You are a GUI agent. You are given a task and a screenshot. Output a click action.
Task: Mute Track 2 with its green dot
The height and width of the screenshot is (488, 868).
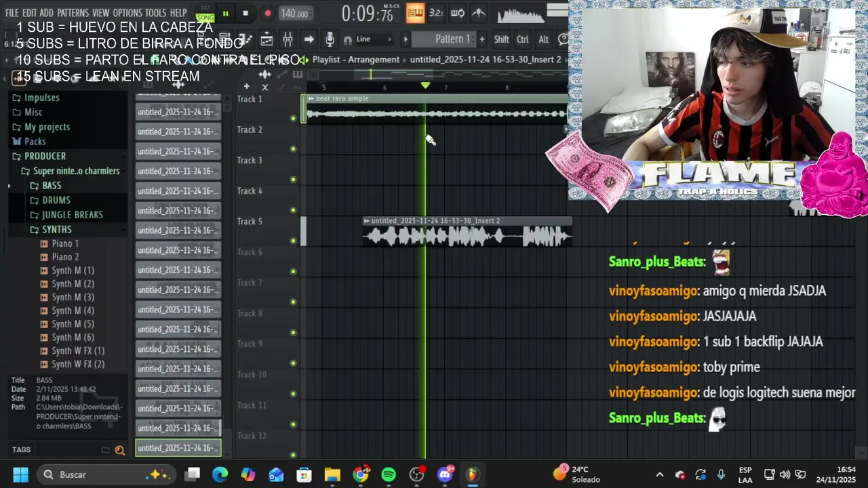click(x=293, y=149)
